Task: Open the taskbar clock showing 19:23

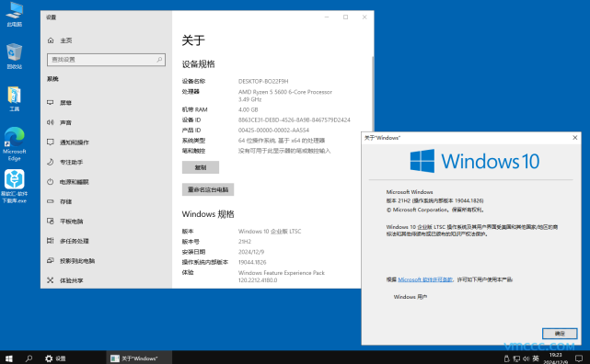Action: pyautogui.click(x=555, y=358)
